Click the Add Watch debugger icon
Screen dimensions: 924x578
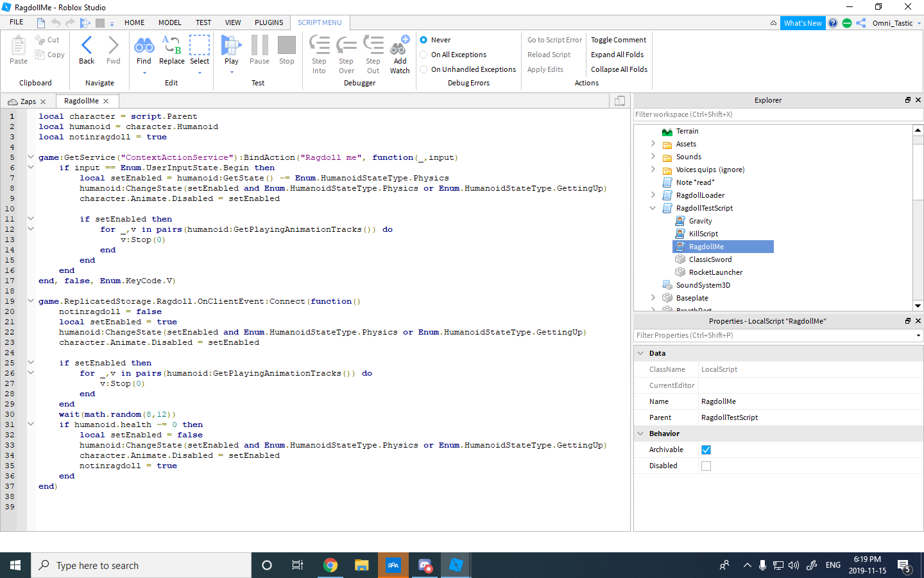400,46
